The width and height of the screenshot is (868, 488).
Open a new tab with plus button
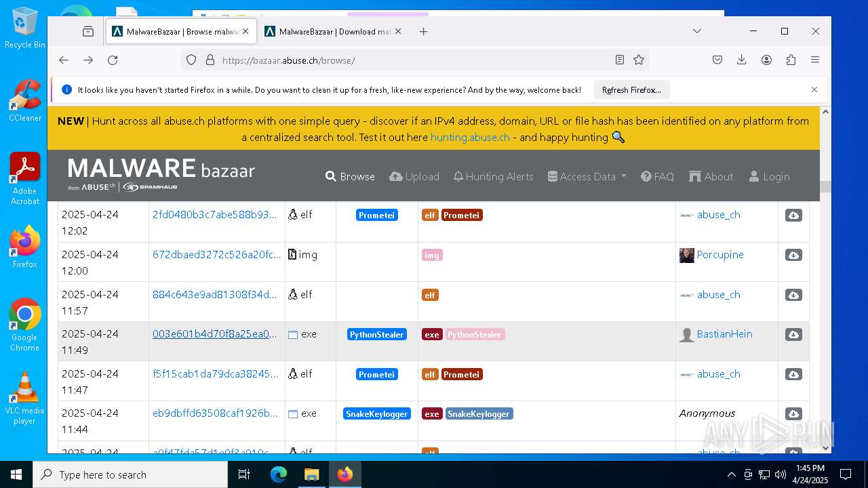pyautogui.click(x=423, y=31)
